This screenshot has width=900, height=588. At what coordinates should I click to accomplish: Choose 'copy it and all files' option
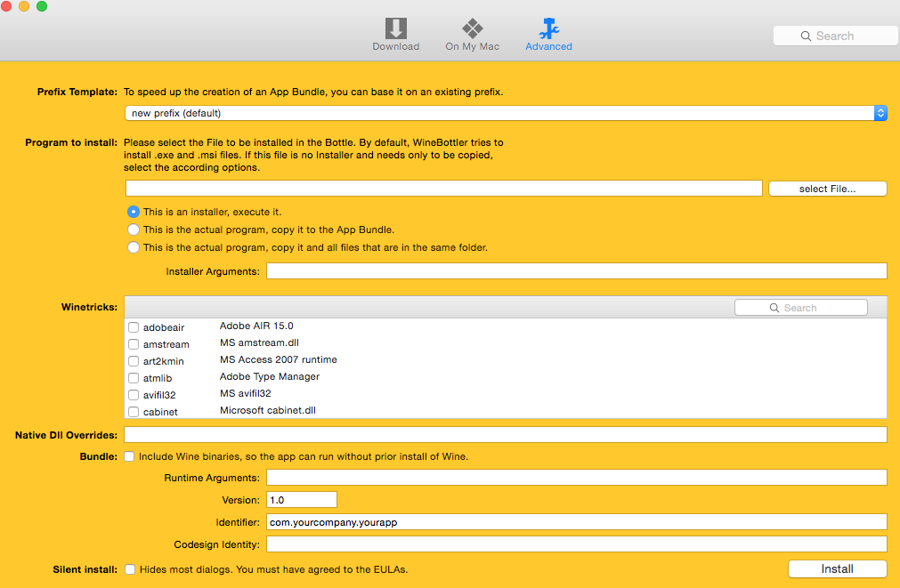[x=134, y=247]
